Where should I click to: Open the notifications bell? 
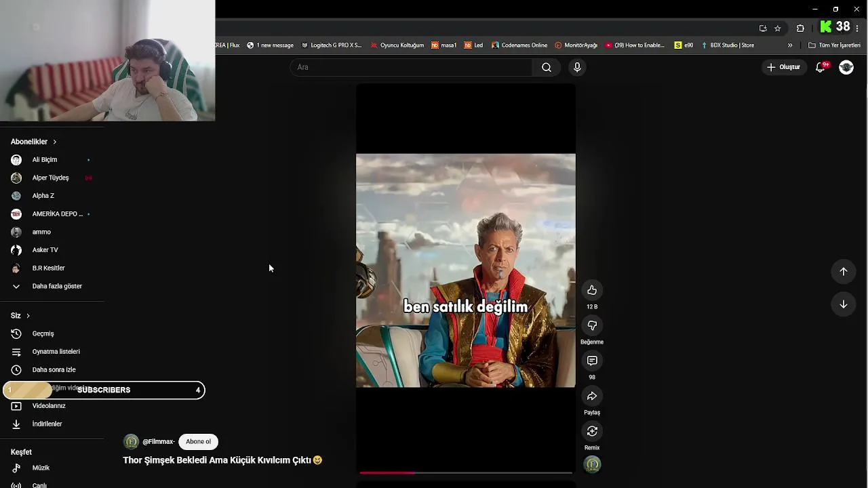tap(821, 67)
